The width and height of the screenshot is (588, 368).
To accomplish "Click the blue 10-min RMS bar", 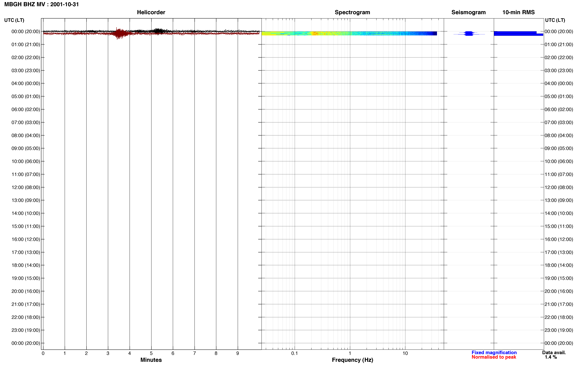I will pyautogui.click(x=518, y=33).
